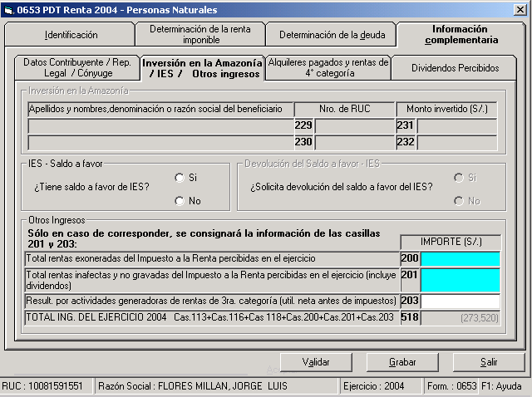Image resolution: width=532 pixels, height=397 pixels.
Task: Click Nro. de RUC field for casilla 229
Action: 355,125
